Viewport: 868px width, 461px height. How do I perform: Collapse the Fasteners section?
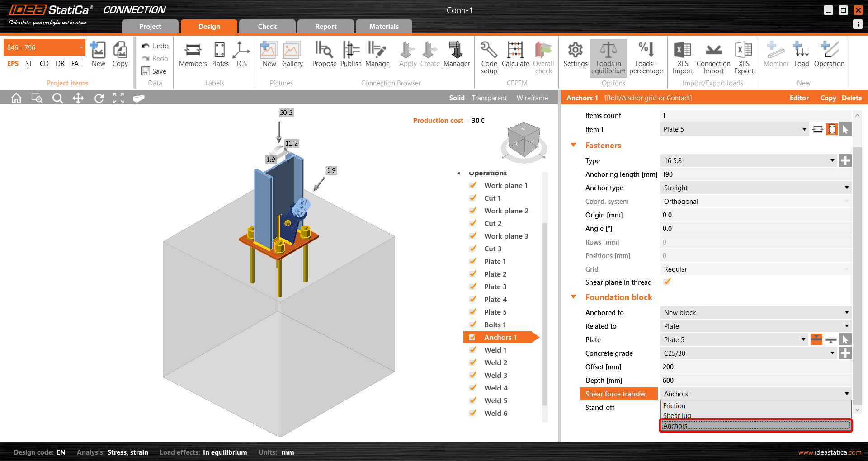point(574,146)
